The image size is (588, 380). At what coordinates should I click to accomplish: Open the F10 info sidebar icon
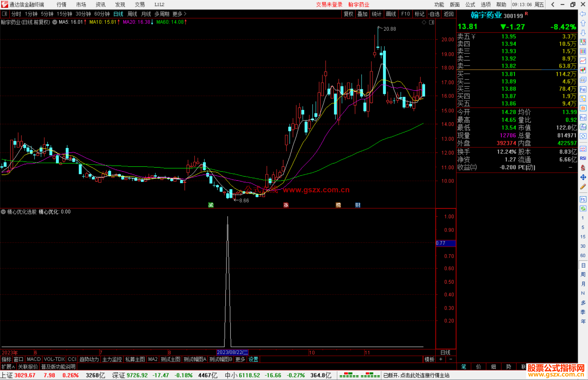tap(583, 89)
